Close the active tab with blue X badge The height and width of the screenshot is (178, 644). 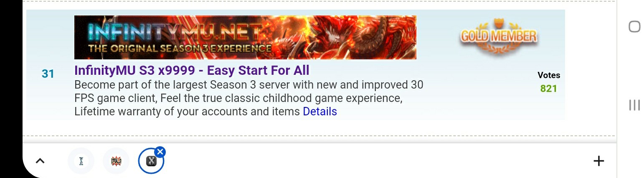pos(160,152)
